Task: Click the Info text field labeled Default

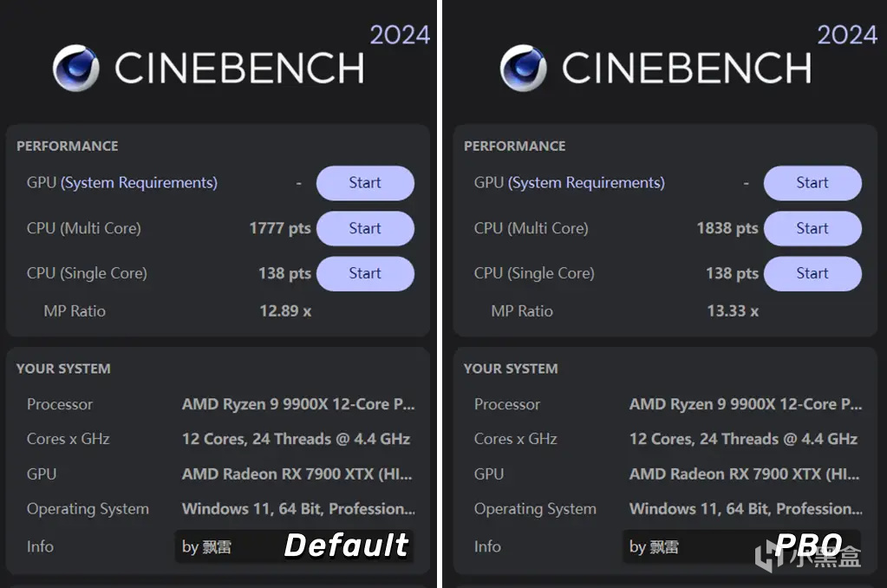Action: click(x=294, y=546)
